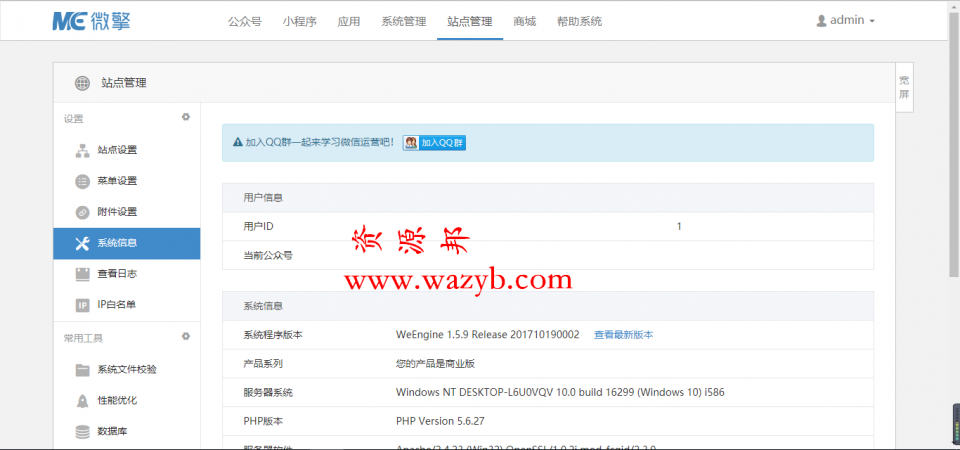Click the warning triangle icon in notice
960x450 pixels.
pyautogui.click(x=238, y=143)
